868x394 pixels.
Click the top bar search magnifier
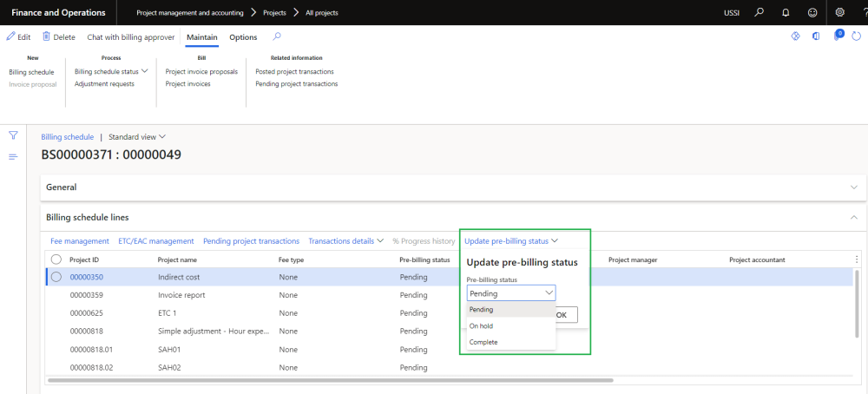point(759,13)
